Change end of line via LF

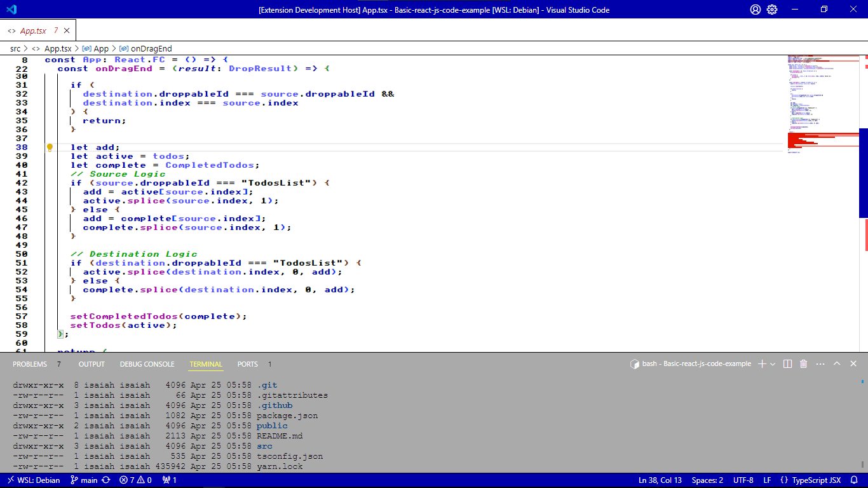pyautogui.click(x=767, y=480)
